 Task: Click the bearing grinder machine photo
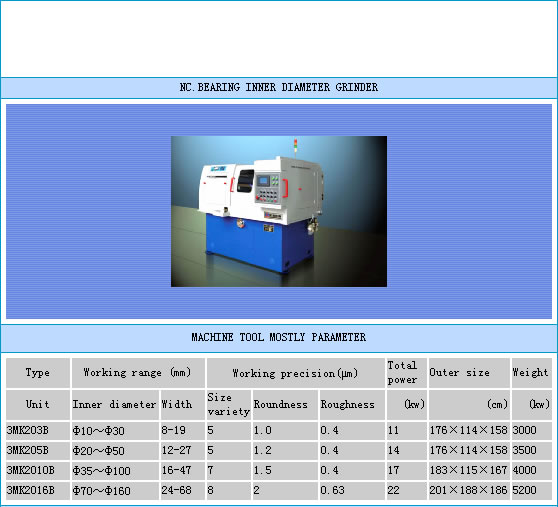(279, 211)
